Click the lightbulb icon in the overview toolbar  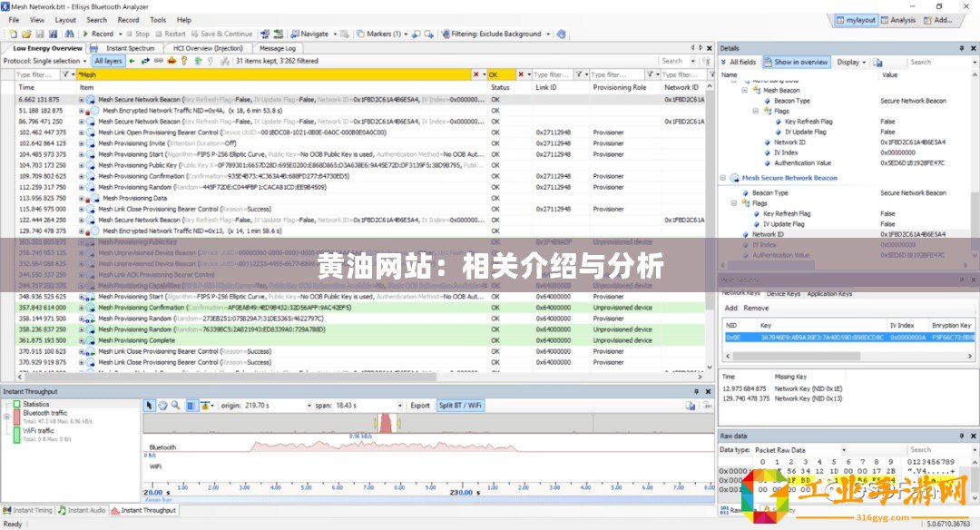pyautogui.click(x=183, y=61)
